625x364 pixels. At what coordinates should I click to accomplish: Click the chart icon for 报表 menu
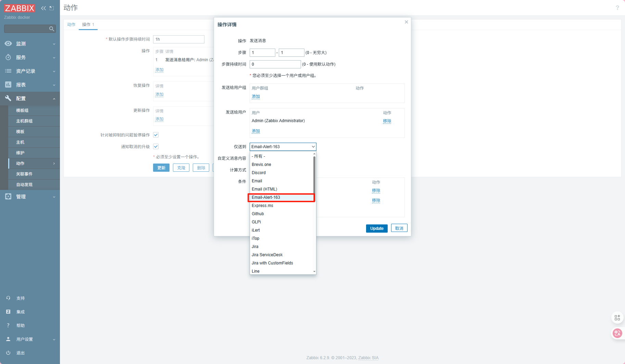(8, 84)
